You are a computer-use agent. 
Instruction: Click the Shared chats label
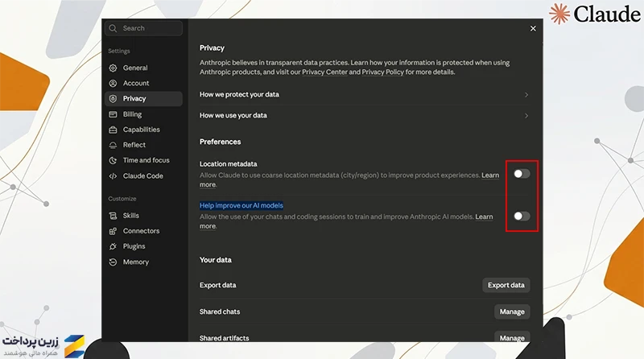click(x=220, y=312)
